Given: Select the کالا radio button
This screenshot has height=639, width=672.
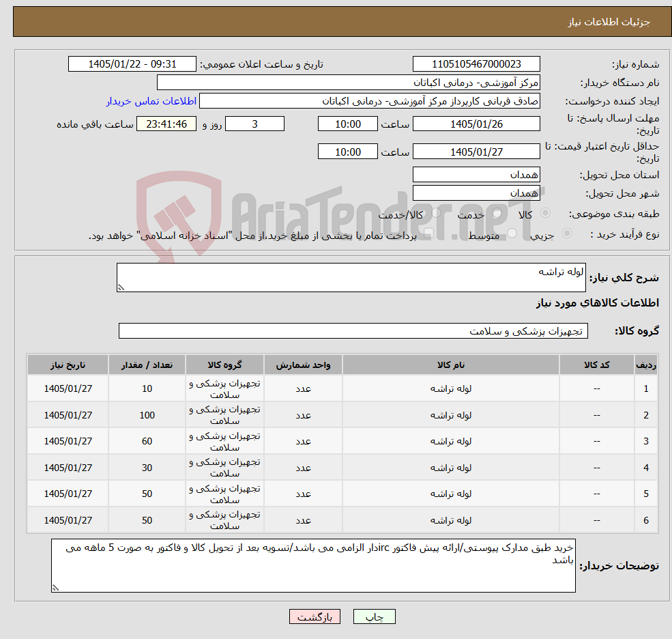Looking at the screenshot, I should coord(546,213).
